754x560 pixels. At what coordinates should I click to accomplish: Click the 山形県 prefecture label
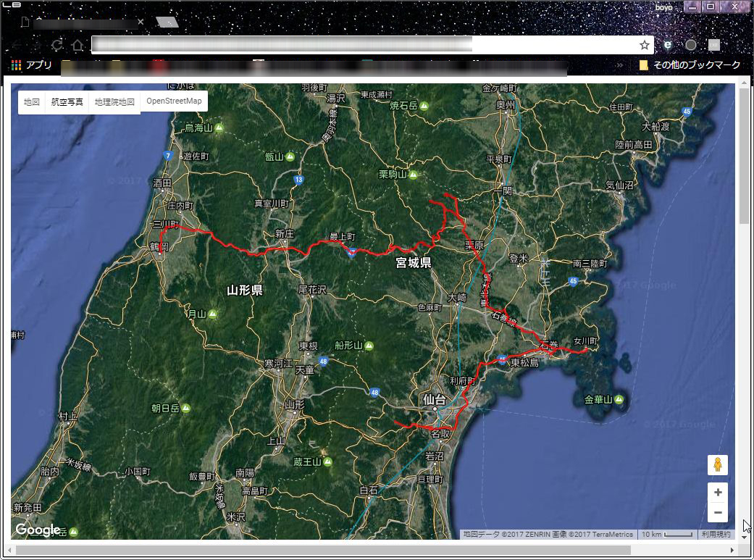tap(245, 290)
